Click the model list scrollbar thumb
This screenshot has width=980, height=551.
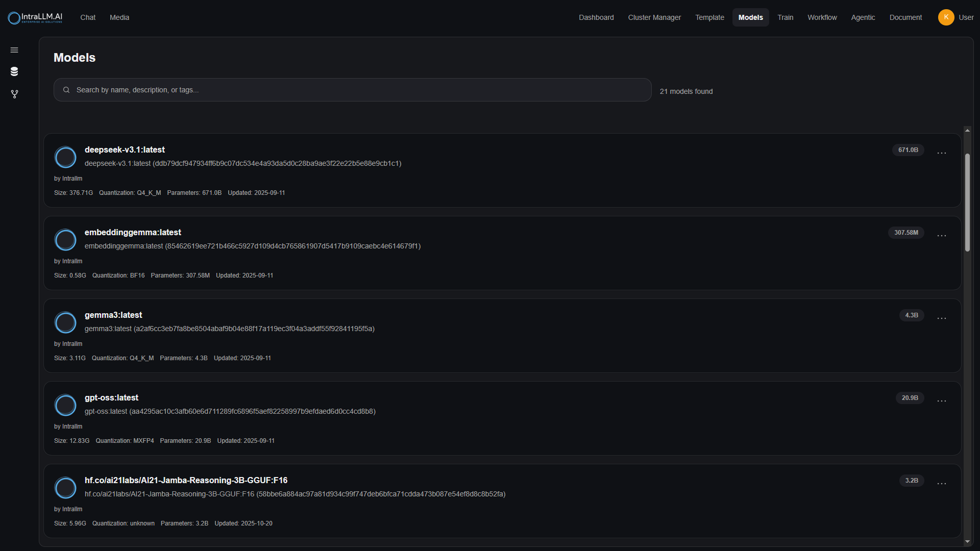(x=967, y=202)
